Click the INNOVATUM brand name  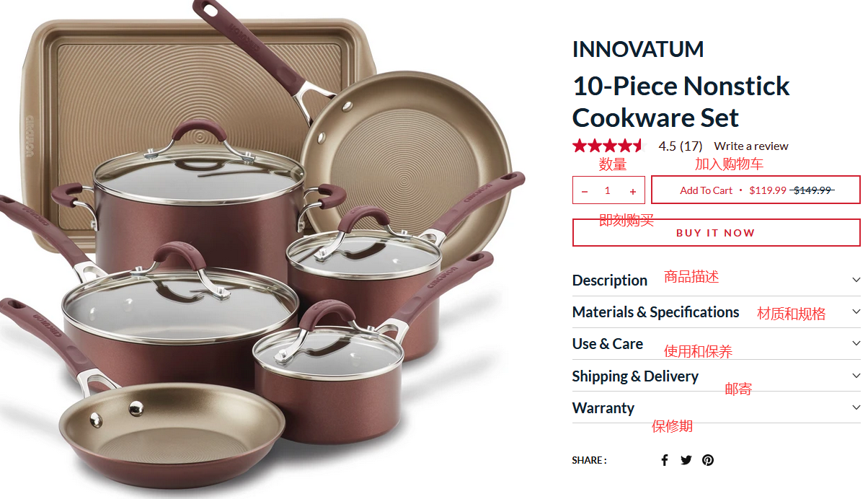coord(638,49)
